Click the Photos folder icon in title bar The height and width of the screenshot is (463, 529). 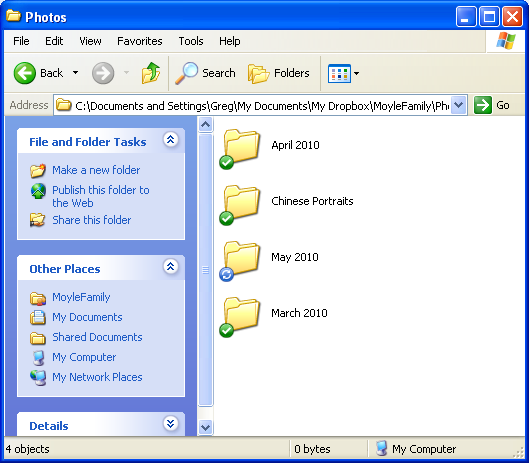tap(13, 16)
